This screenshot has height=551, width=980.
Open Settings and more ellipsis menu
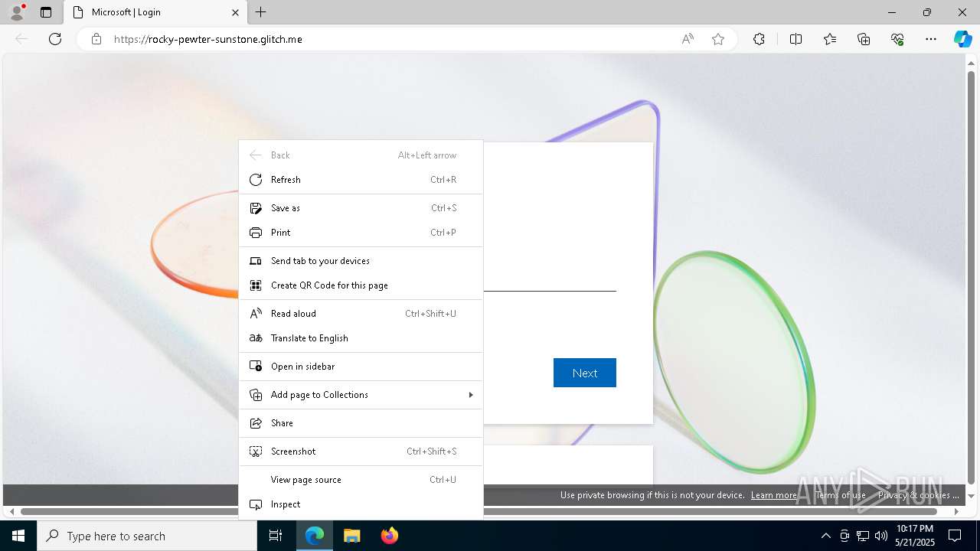point(931,39)
